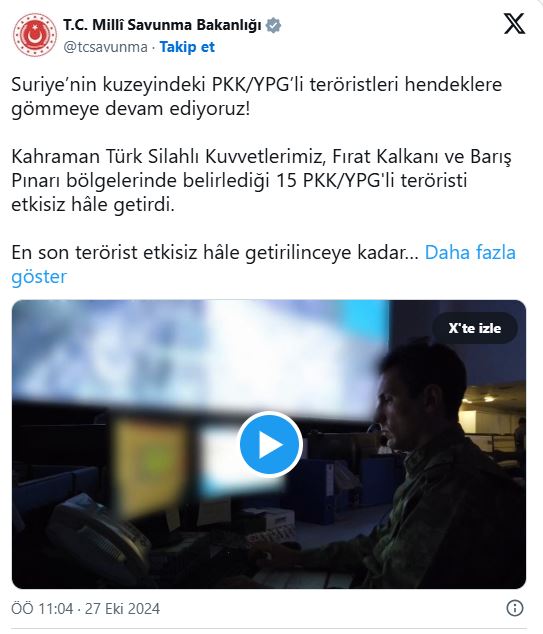The image size is (543, 634).
Task: Click the account name T.C. Millî Savunma Bakanlığı
Action: point(162,25)
